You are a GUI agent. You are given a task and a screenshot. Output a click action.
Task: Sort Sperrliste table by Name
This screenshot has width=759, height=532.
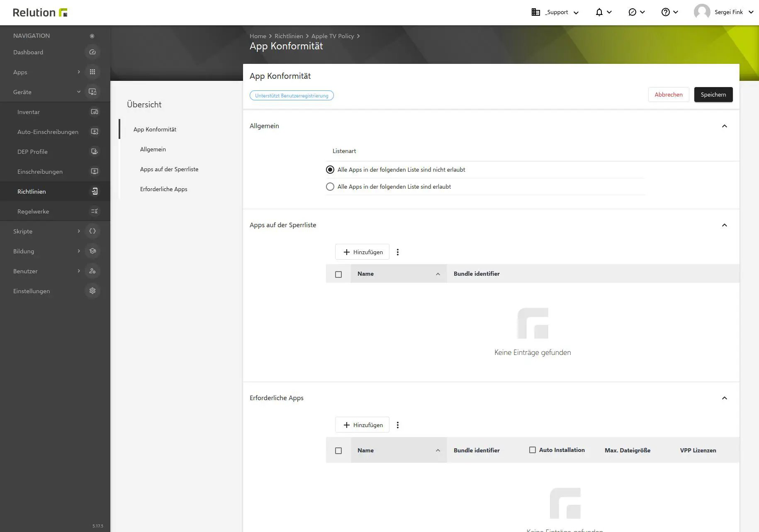tap(399, 274)
